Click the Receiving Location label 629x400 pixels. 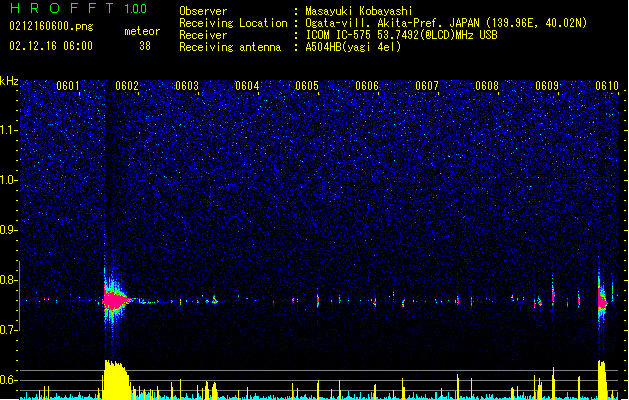(233, 23)
